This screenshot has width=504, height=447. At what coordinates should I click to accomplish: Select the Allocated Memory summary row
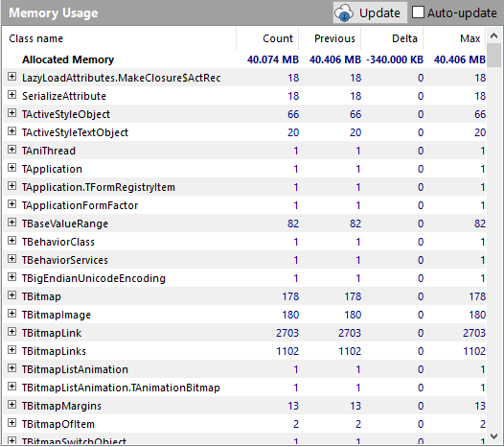click(244, 59)
